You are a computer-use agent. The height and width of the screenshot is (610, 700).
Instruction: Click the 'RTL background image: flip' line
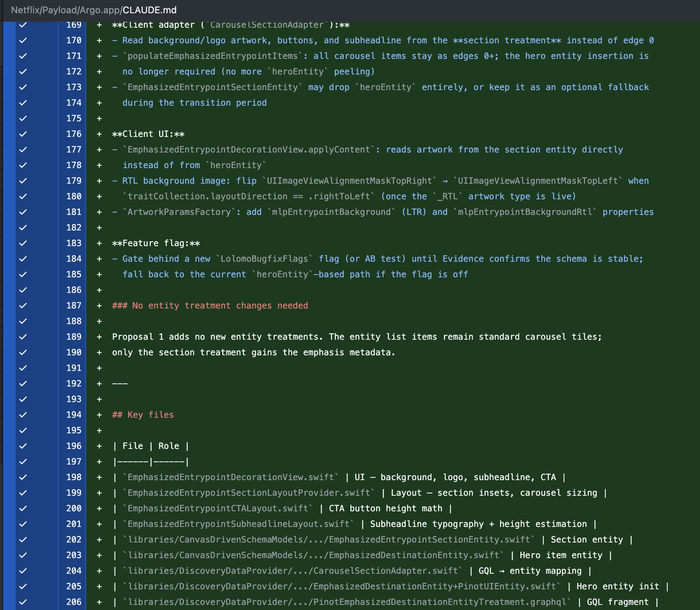380,181
